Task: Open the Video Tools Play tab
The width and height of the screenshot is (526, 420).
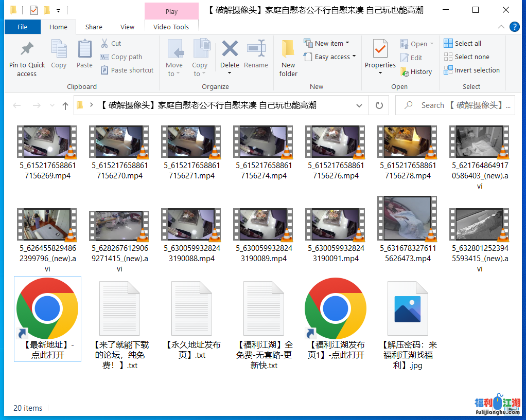Action: click(x=171, y=11)
